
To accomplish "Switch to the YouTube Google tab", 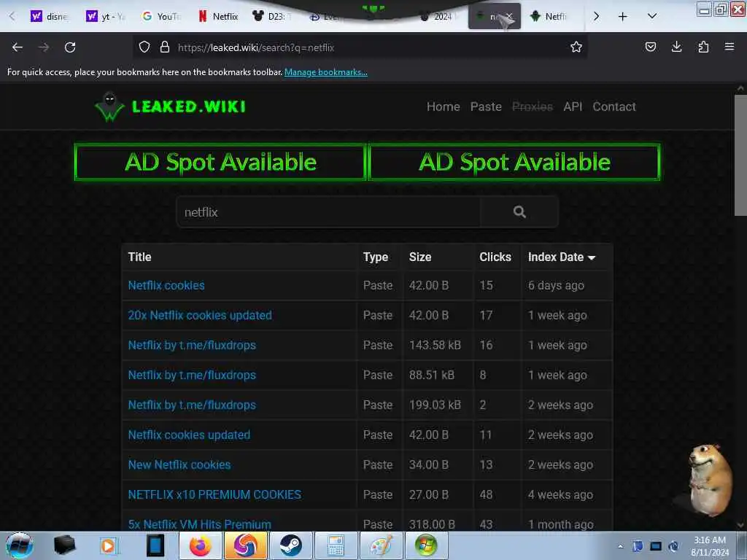I will pos(162,17).
